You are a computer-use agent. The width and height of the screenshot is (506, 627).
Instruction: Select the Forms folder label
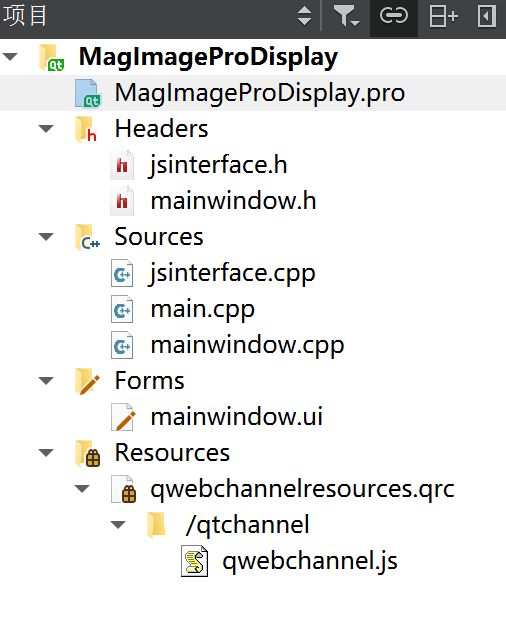coord(150,380)
